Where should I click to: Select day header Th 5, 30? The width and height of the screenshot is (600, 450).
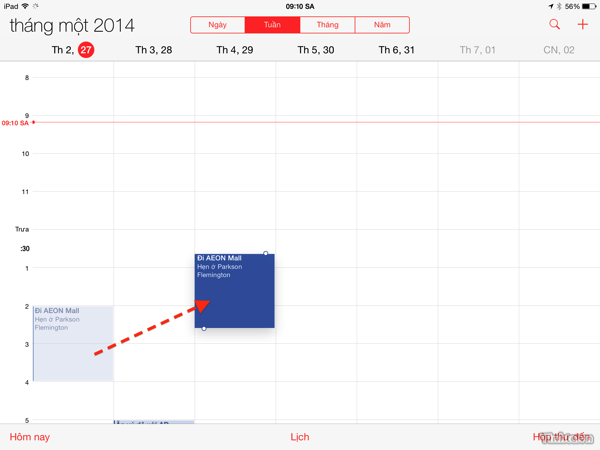[316, 50]
